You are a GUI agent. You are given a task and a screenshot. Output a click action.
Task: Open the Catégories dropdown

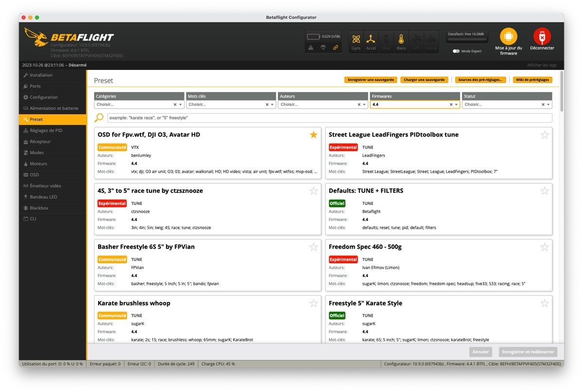click(x=139, y=104)
